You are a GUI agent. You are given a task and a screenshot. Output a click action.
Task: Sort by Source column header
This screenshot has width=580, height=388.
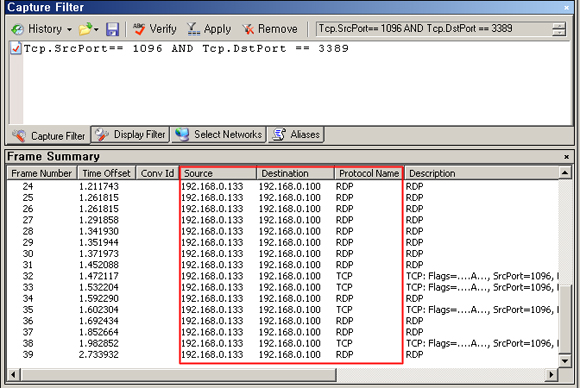pyautogui.click(x=218, y=173)
